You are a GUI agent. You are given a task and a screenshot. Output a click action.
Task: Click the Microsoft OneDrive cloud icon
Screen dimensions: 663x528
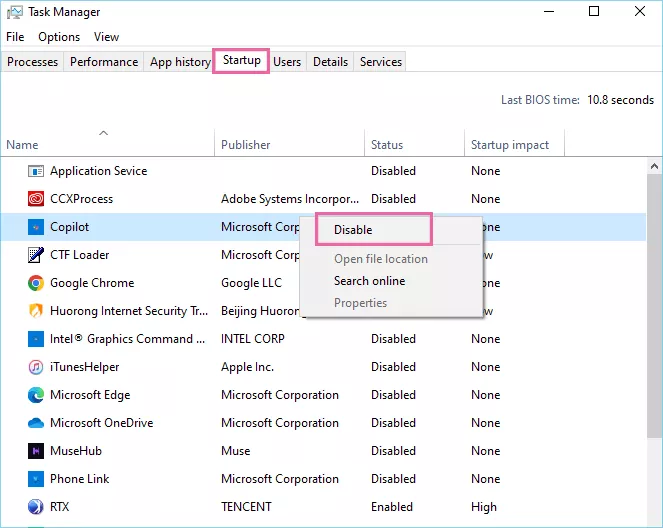36,423
